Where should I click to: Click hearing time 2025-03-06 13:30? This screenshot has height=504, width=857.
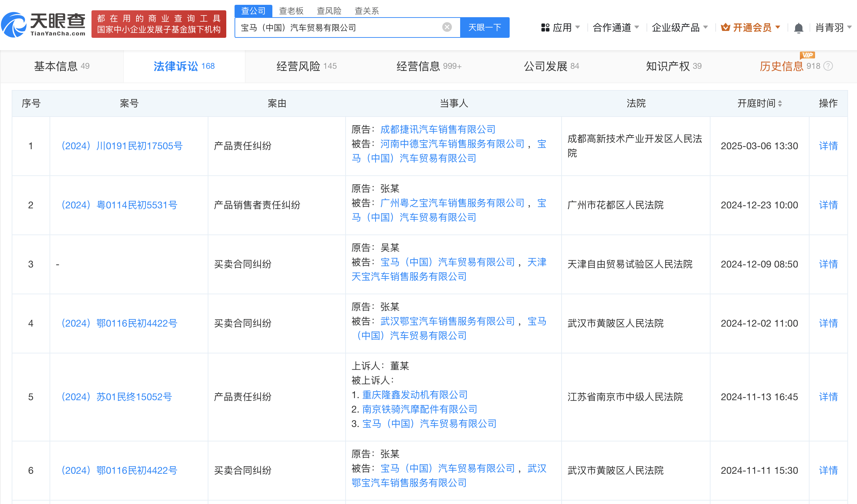pyautogui.click(x=759, y=146)
